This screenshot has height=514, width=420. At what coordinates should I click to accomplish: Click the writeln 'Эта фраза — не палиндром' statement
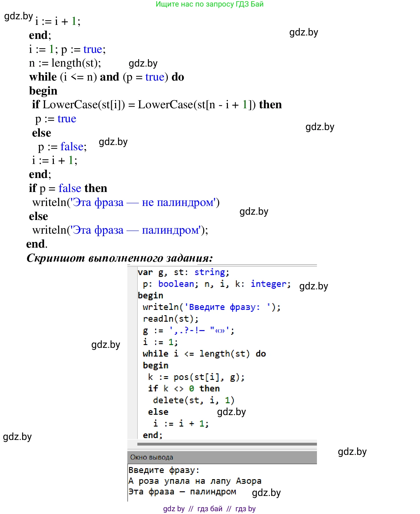[126, 202]
